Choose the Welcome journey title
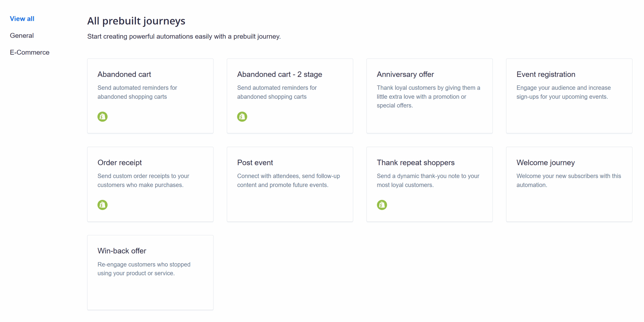 (x=545, y=163)
